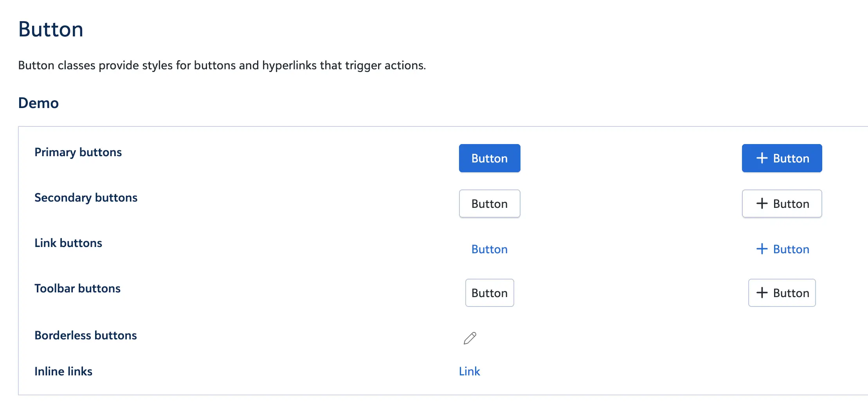Click the 'Demo' section heading
The height and width of the screenshot is (411, 868).
pyautogui.click(x=38, y=103)
